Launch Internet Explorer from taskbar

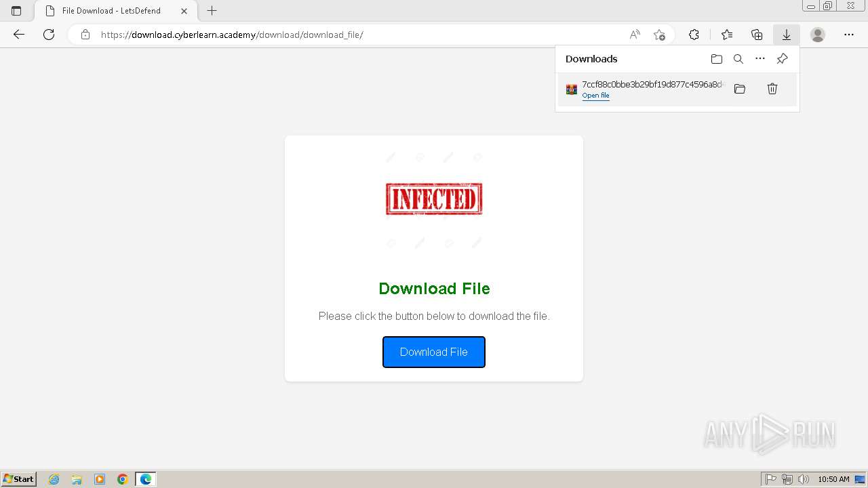tap(54, 479)
